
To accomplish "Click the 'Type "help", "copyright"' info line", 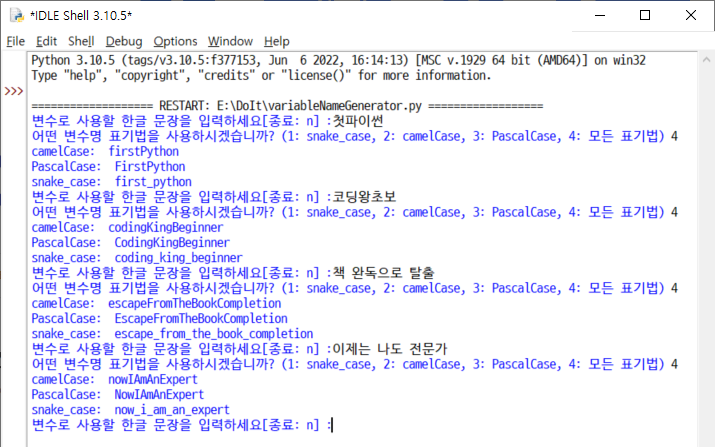I will coord(261,75).
